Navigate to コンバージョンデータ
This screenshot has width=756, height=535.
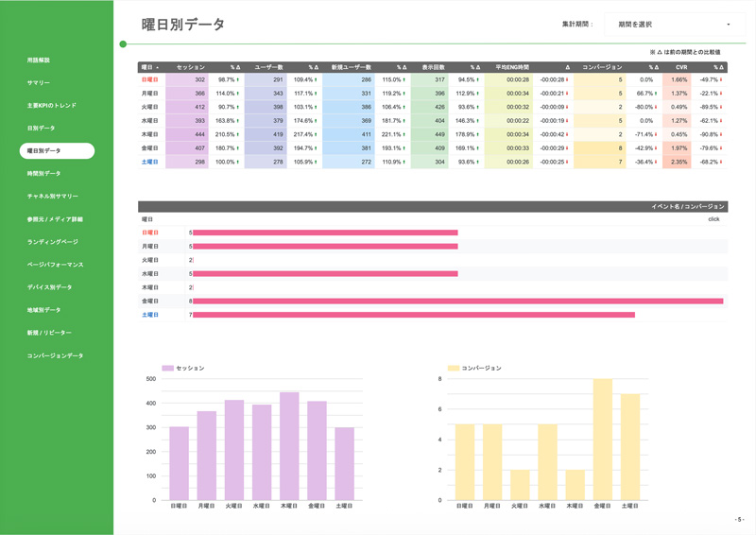[x=55, y=355]
